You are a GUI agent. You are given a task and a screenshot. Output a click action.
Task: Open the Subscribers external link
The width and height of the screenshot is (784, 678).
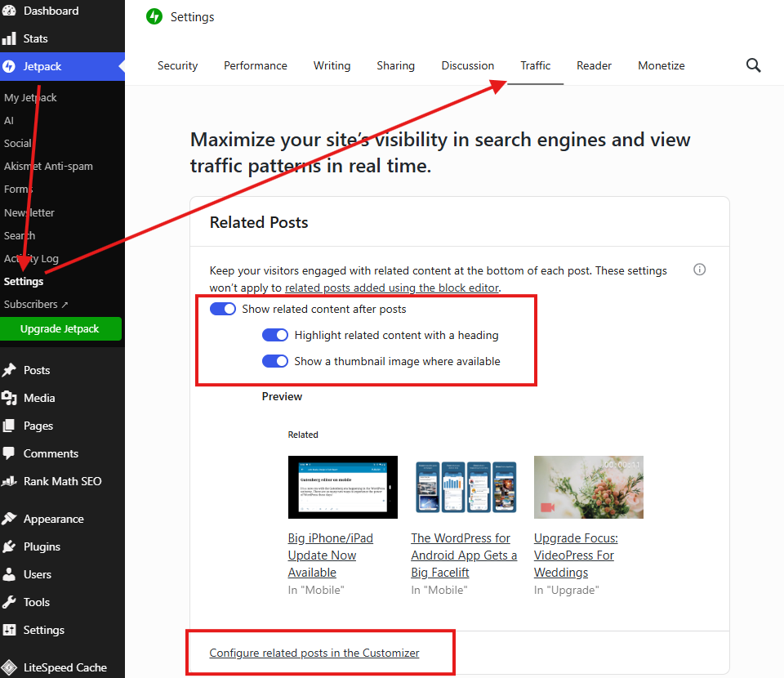[x=36, y=304]
